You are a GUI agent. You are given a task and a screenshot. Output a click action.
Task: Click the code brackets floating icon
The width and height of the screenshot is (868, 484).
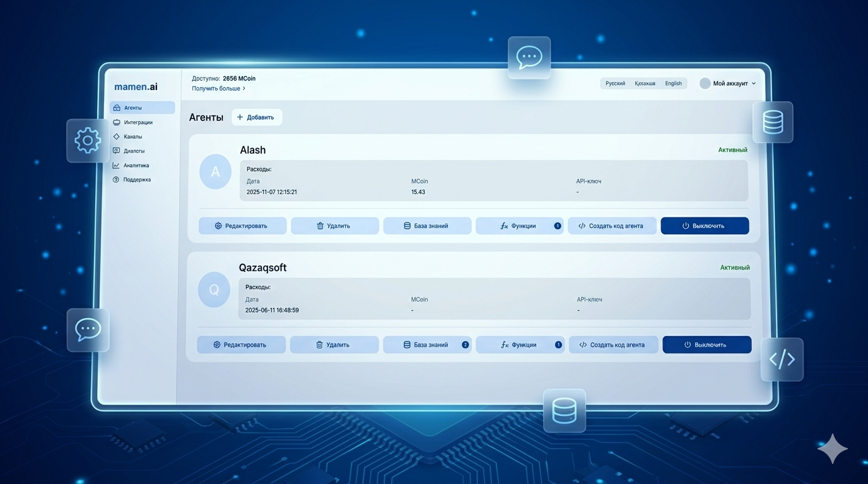(x=782, y=359)
